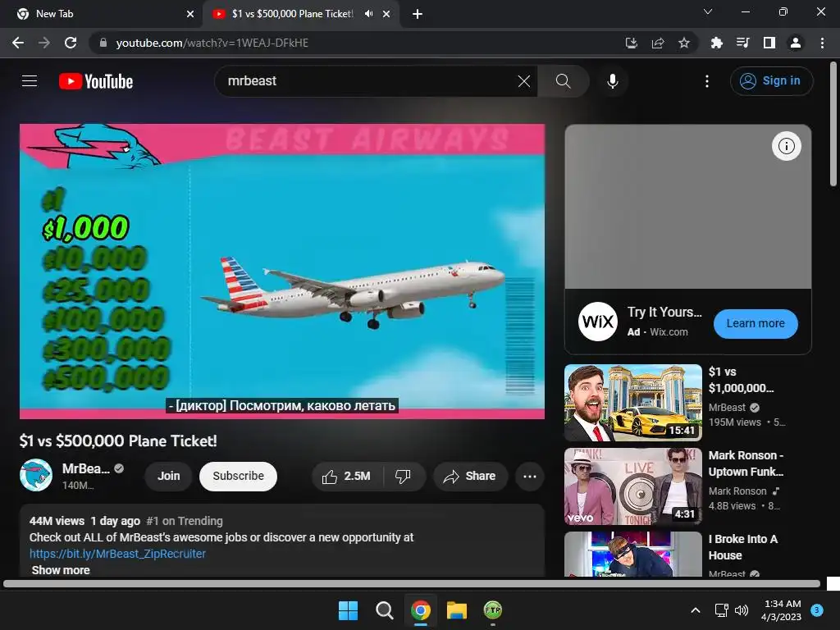The height and width of the screenshot is (630, 840).
Task: Open a new browser tab with plus
Action: coord(418,14)
